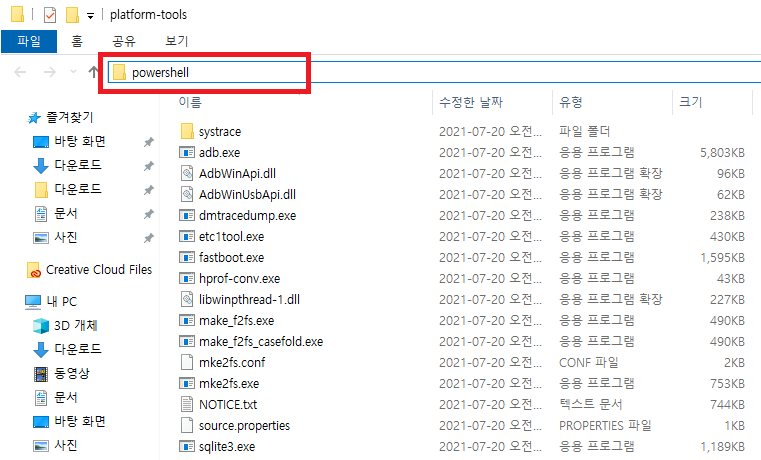The width and height of the screenshot is (761, 460).
Task: Switch to the 홈 ribbon tab
Action: click(77, 41)
